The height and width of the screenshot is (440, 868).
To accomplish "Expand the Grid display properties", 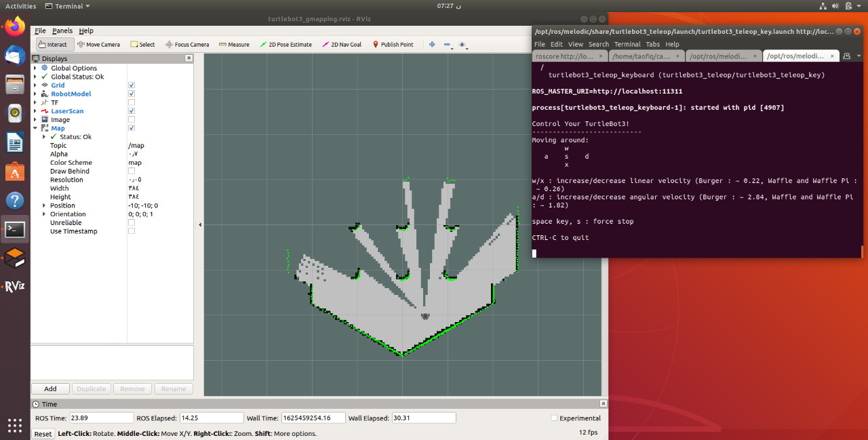I will [35, 85].
